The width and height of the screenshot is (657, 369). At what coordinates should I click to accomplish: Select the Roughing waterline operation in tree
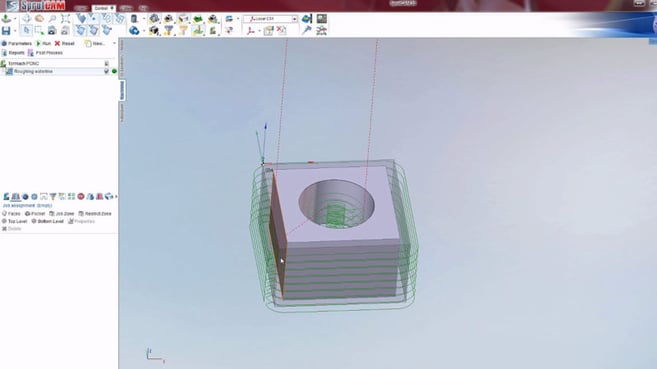click(x=33, y=72)
